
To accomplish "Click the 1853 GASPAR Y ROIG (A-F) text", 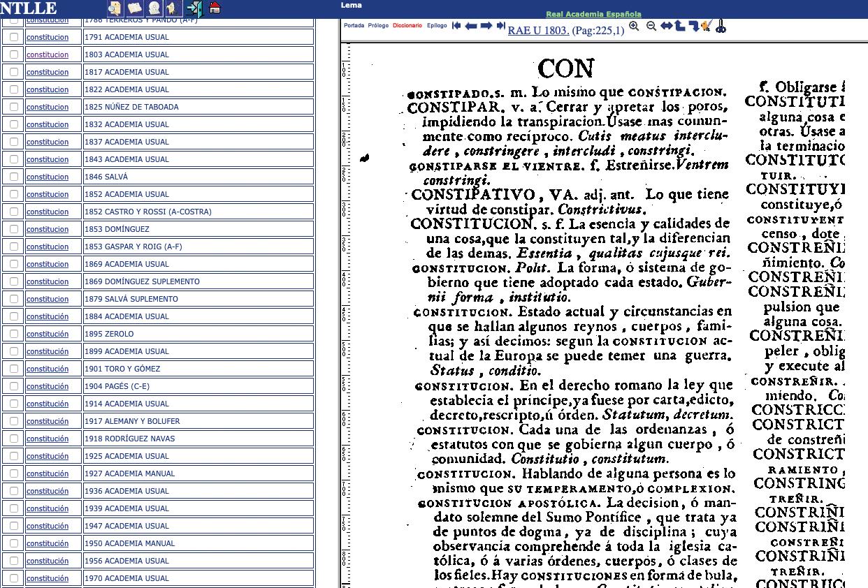I will tap(133, 247).
